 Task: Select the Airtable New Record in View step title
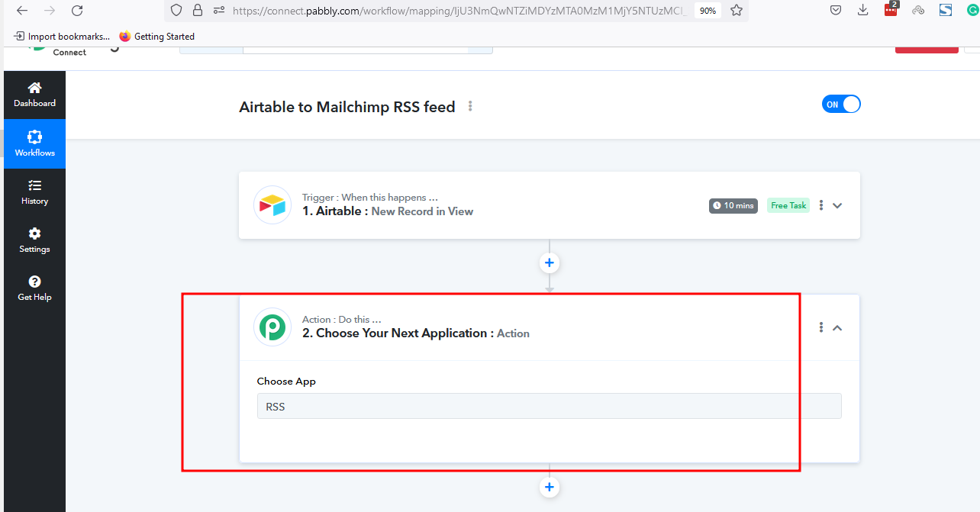click(388, 211)
